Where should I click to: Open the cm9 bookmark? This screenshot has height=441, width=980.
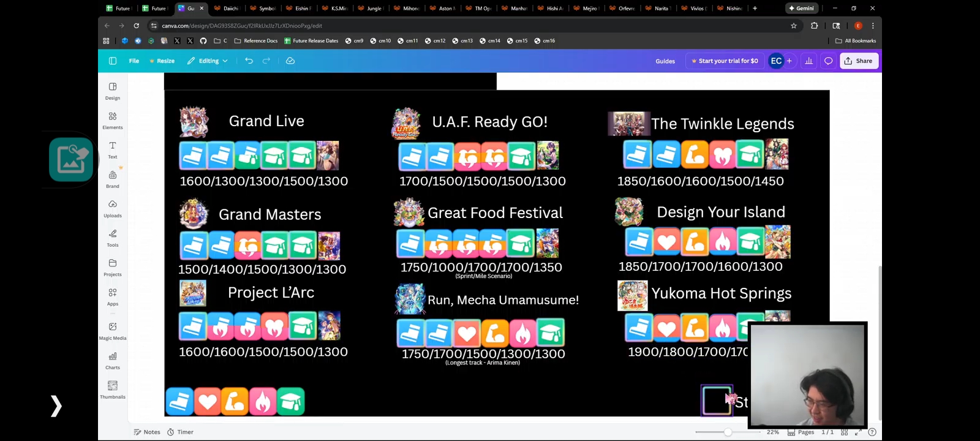pyautogui.click(x=354, y=41)
